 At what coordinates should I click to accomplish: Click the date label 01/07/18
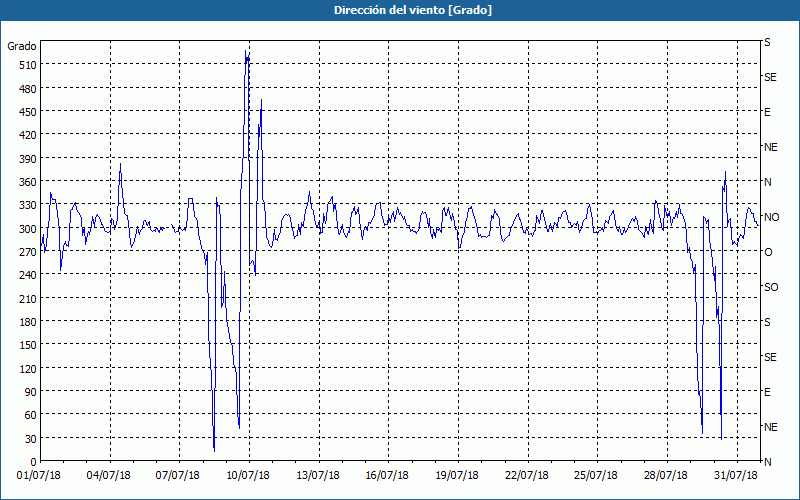coord(39,476)
